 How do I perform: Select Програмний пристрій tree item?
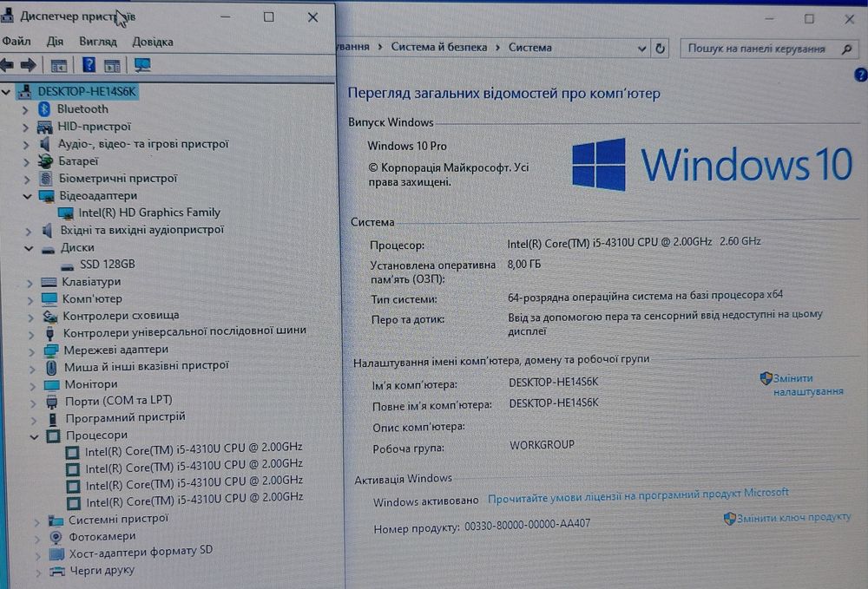coord(125,417)
